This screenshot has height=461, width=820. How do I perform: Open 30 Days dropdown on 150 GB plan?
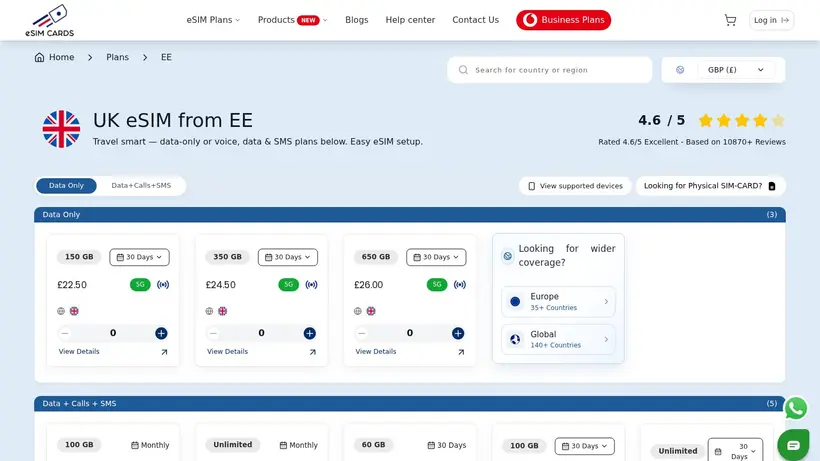click(140, 257)
